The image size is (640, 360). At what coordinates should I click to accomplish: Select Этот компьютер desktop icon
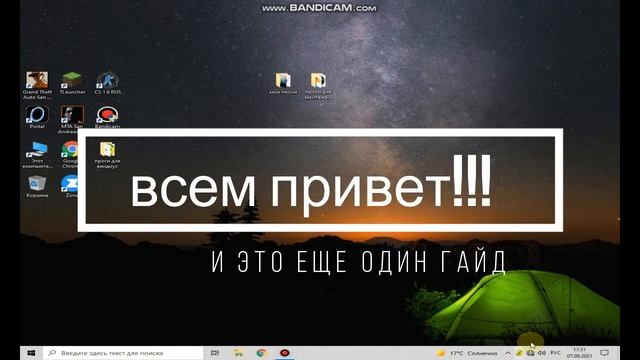pos(37,155)
